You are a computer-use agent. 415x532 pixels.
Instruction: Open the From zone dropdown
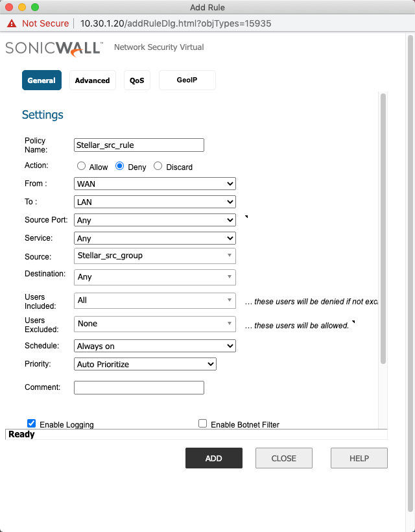coord(155,184)
